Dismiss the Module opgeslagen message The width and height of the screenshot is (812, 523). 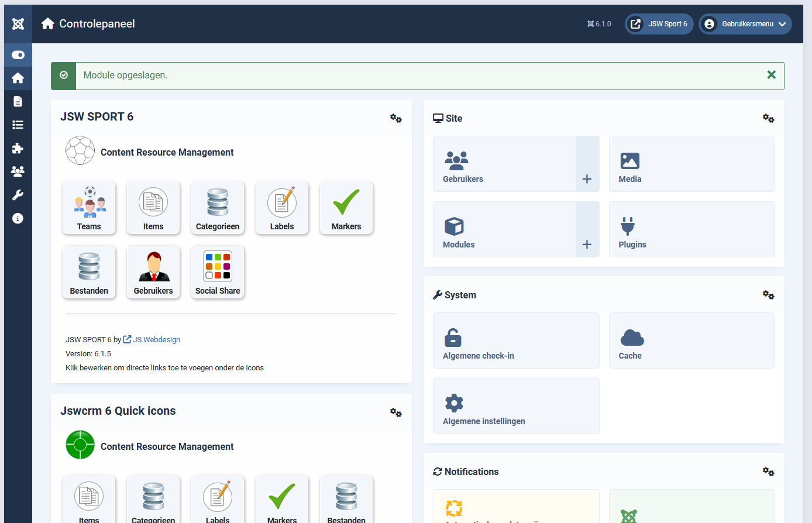coord(771,75)
